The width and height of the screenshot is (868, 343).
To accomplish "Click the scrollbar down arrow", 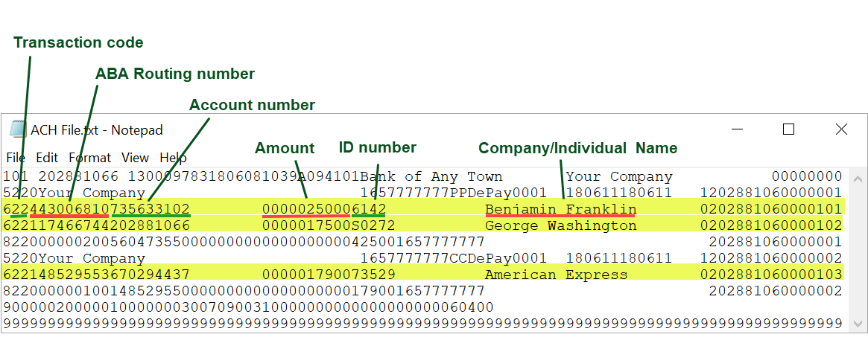I will click(x=858, y=324).
